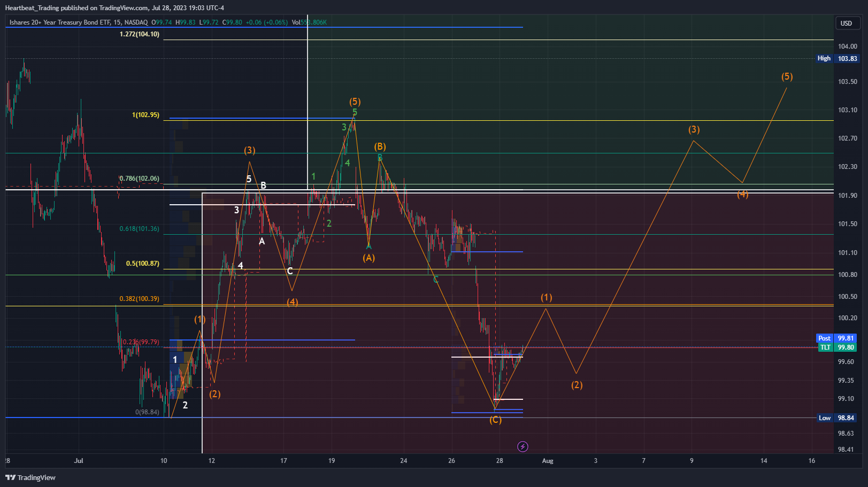Screen dimensions: 868x487
Task: Click the 104.00 price axis label
Action: [848, 47]
